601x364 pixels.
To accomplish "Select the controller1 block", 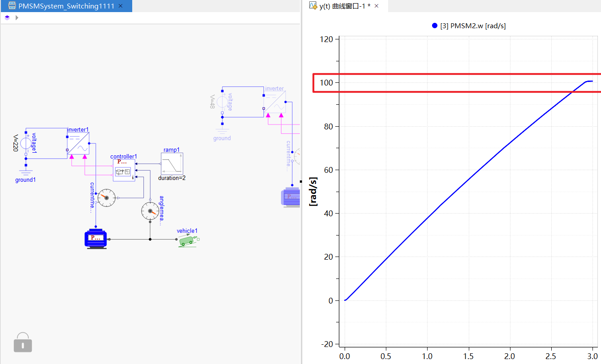I will 124,170.
